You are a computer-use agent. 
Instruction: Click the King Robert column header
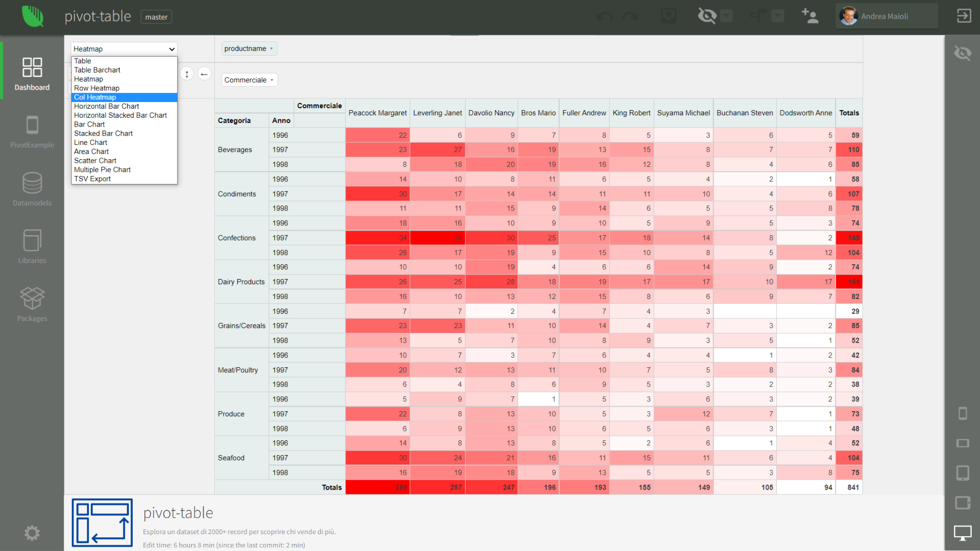point(632,113)
